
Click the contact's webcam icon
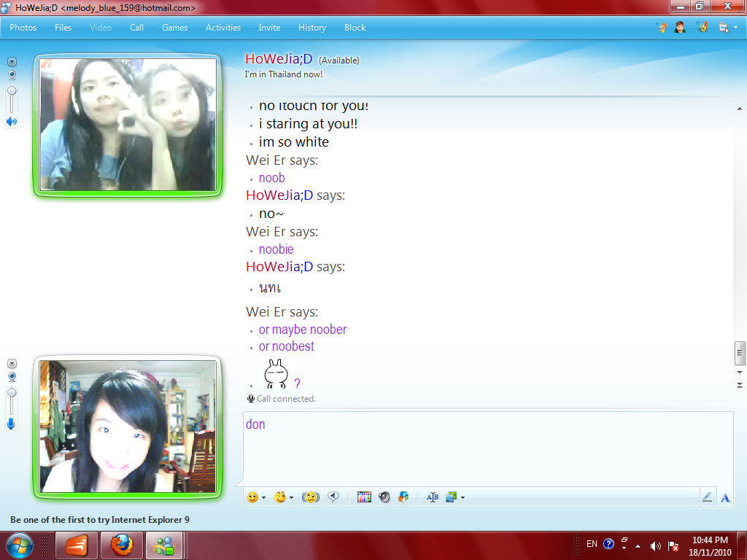(12, 75)
